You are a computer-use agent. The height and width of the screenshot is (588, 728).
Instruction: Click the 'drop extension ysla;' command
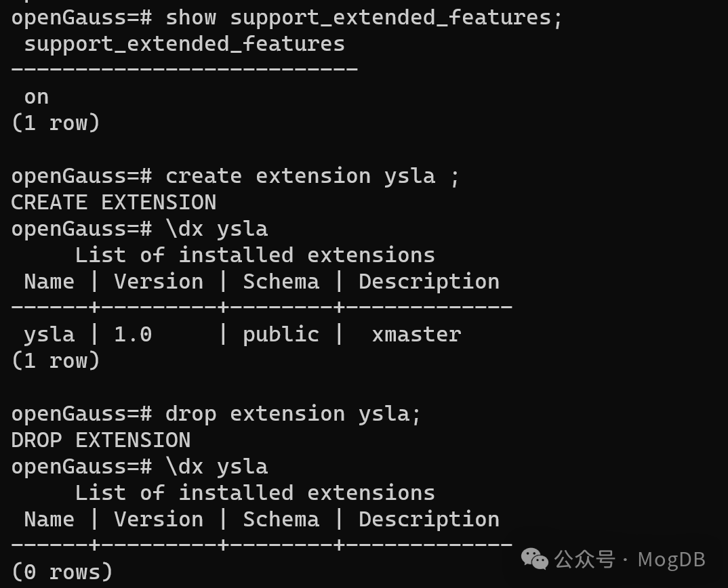tap(294, 414)
